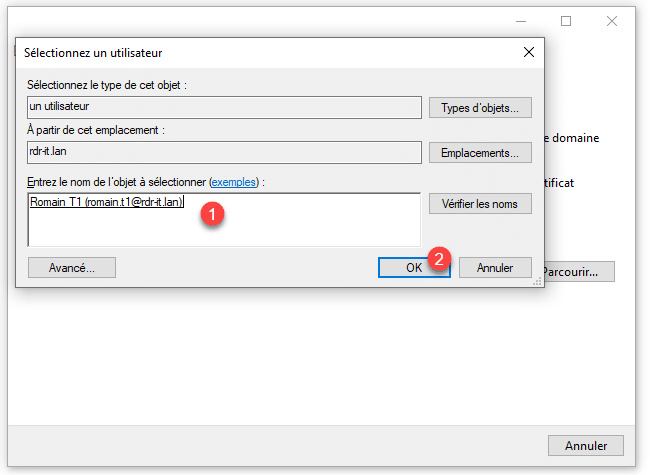Click the Parcourir browse button
Screen dimensions: 650x475
click(x=579, y=271)
